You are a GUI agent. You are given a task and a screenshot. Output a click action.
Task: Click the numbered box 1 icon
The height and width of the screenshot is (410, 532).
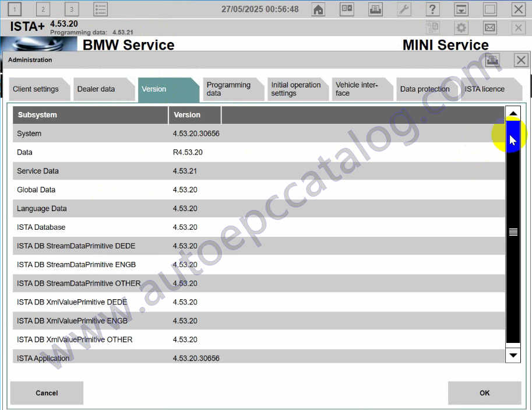tap(14, 9)
